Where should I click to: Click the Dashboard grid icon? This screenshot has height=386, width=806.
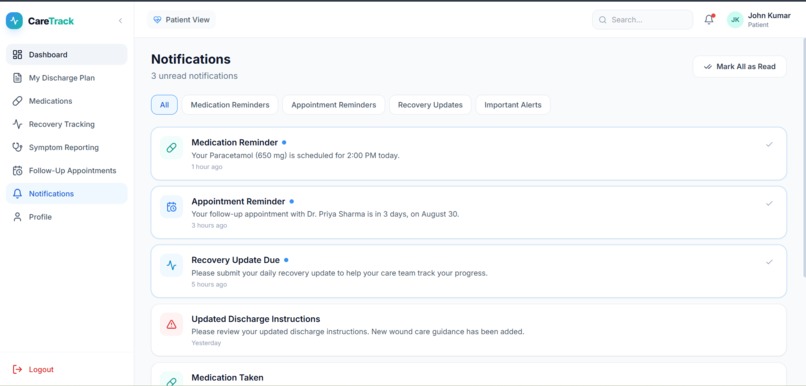click(x=17, y=54)
